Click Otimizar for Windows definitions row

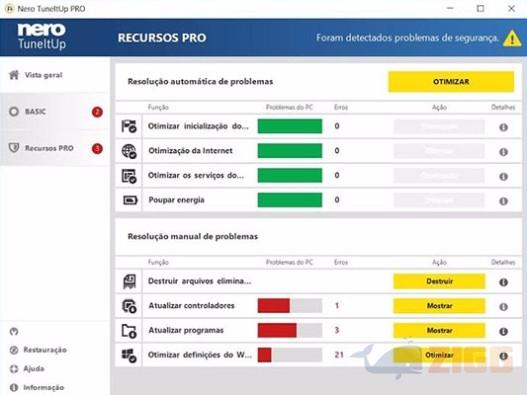coord(439,355)
